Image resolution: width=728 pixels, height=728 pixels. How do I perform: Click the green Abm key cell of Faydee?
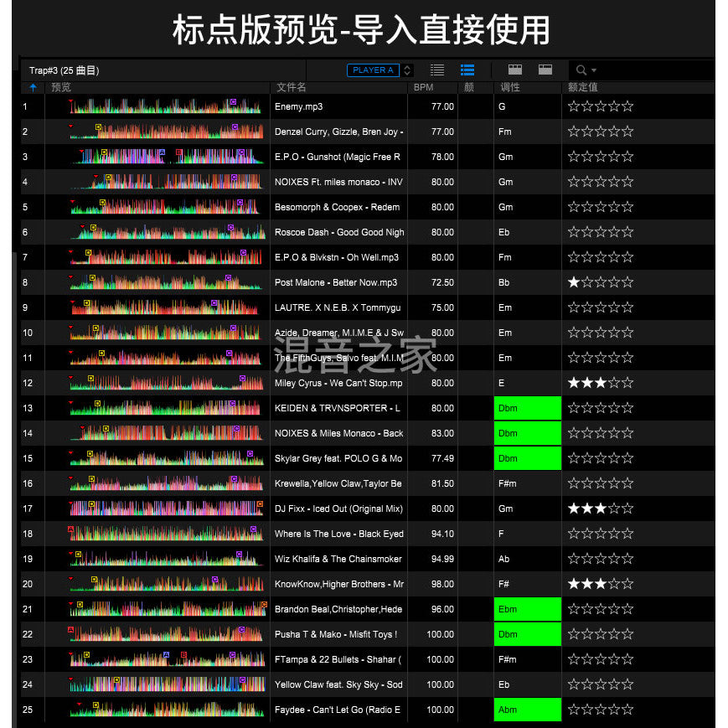pos(528,710)
